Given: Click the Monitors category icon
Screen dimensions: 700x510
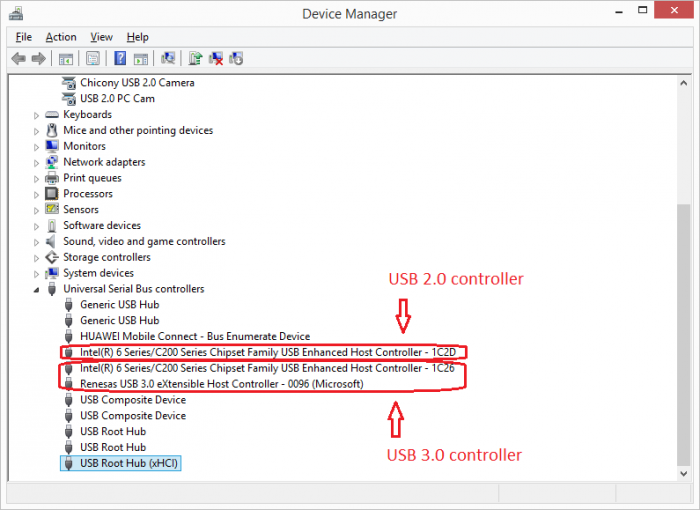Looking at the screenshot, I should (52, 146).
